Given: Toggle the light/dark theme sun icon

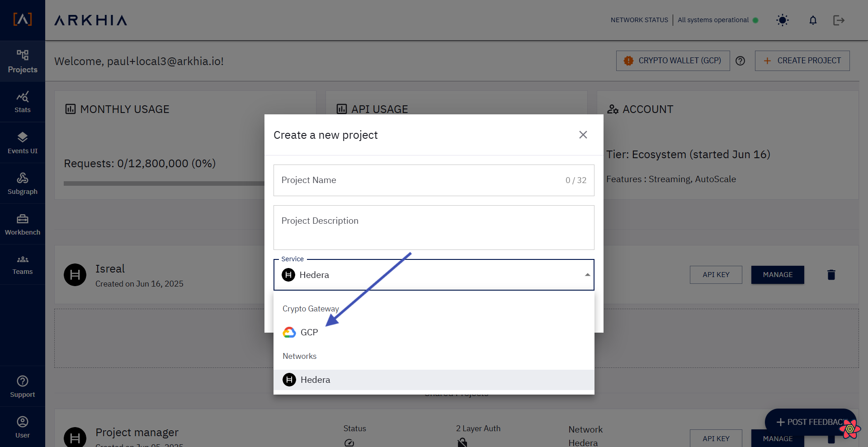Looking at the screenshot, I should point(783,20).
